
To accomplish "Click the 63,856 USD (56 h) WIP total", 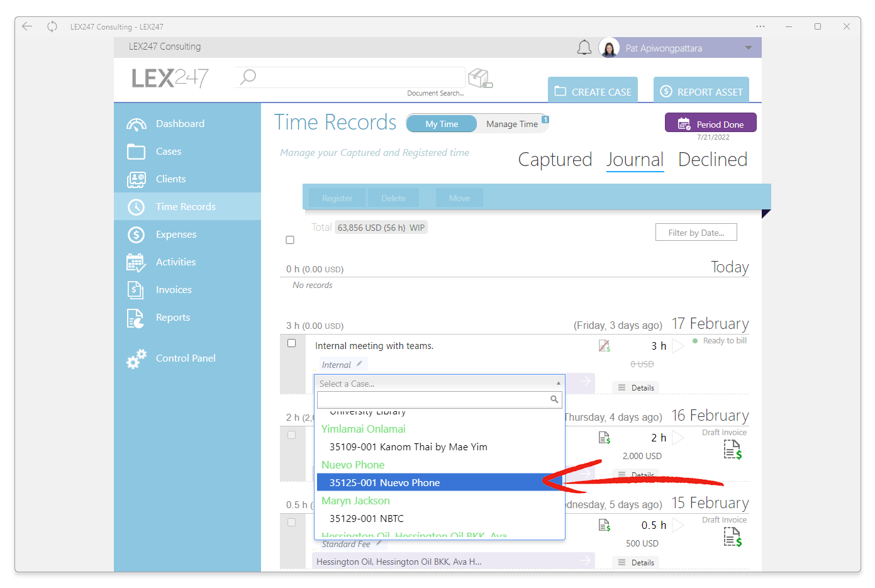I will [x=381, y=228].
